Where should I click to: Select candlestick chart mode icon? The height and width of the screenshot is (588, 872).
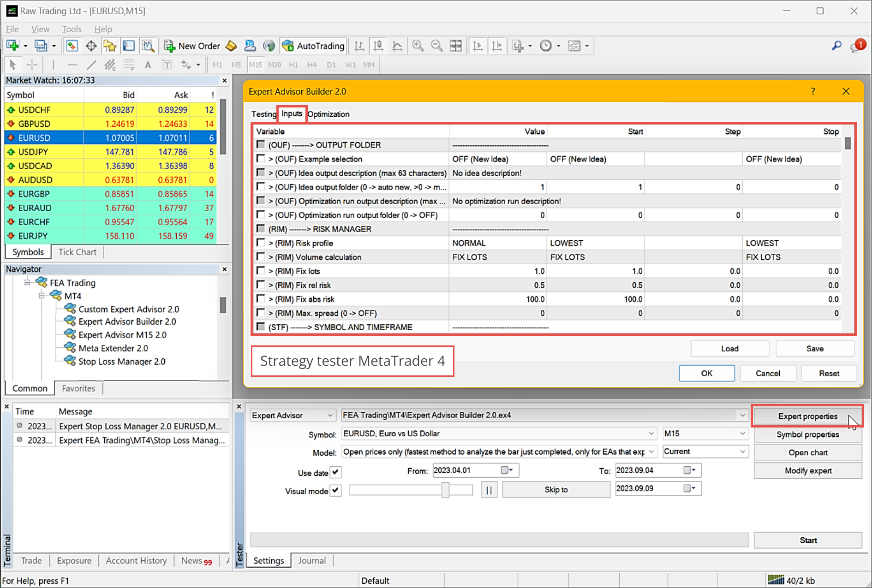pyautogui.click(x=378, y=46)
